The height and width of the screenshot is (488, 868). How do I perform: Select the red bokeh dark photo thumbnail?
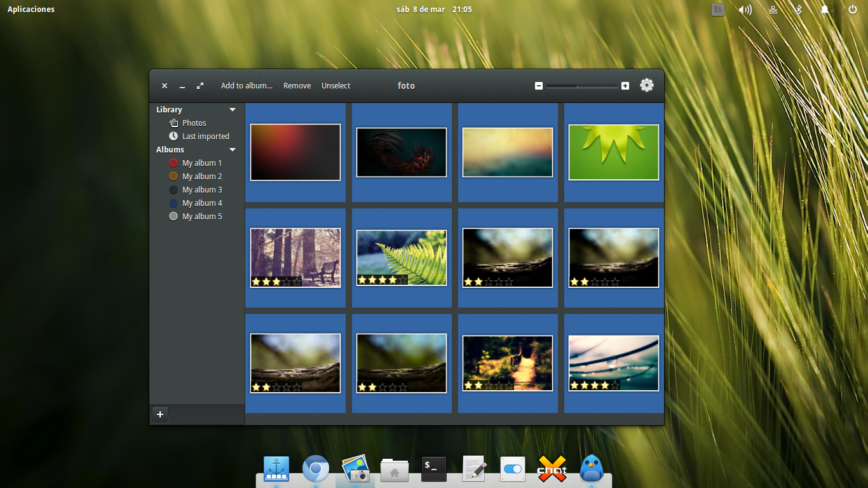pyautogui.click(x=295, y=152)
